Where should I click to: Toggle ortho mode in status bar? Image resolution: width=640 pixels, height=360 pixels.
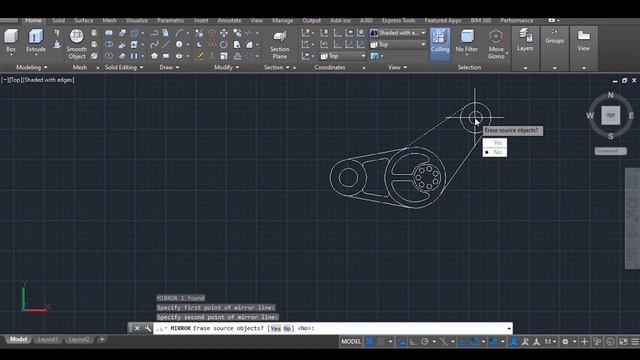click(413, 342)
